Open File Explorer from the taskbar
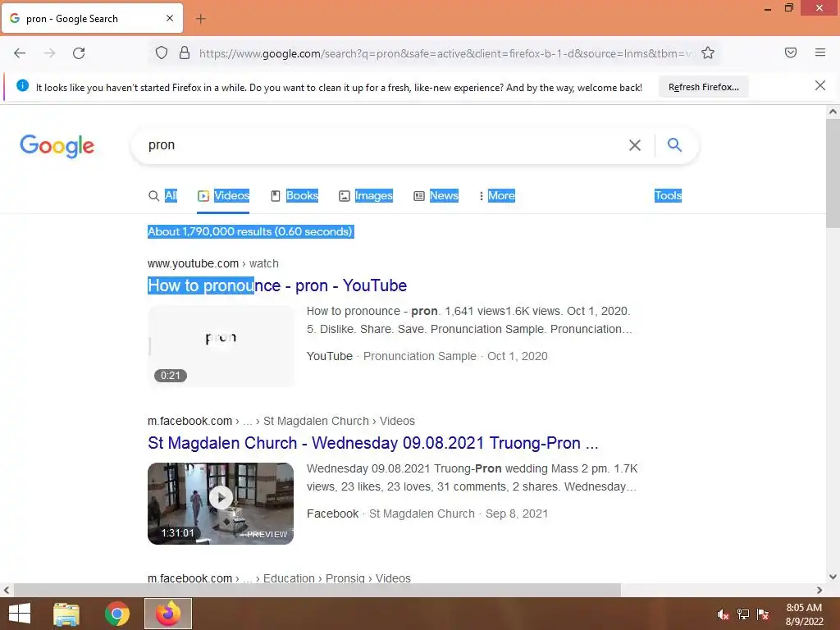This screenshot has height=630, width=840. (66, 614)
